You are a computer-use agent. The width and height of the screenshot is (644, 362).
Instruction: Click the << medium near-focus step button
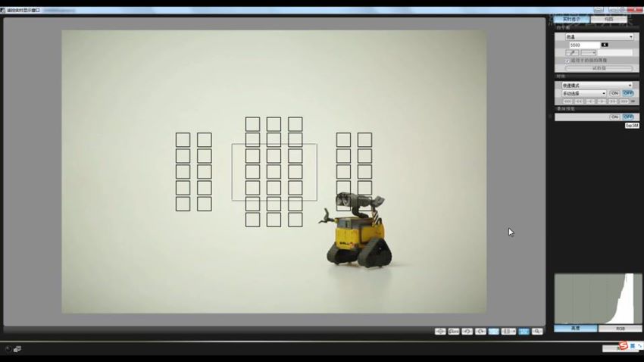coord(579,101)
